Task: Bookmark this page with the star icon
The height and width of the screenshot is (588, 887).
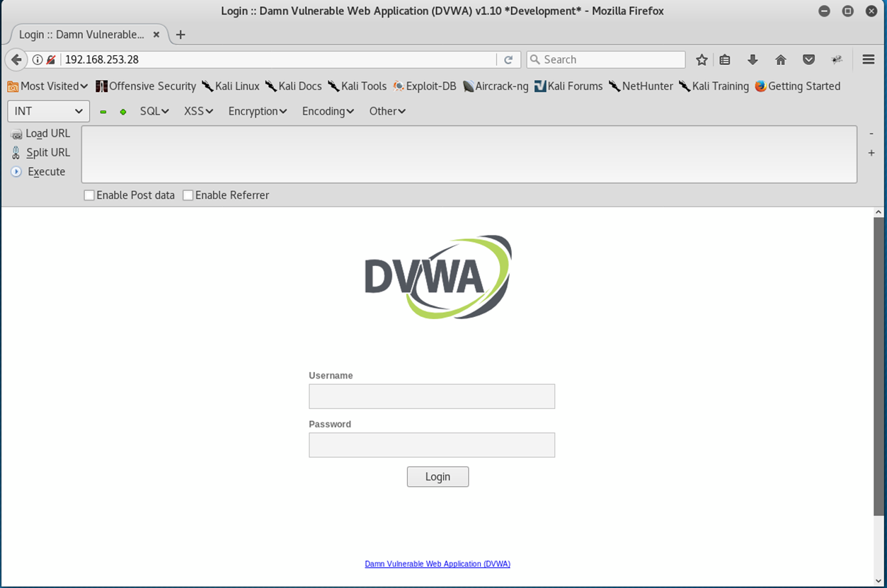Action: tap(702, 60)
